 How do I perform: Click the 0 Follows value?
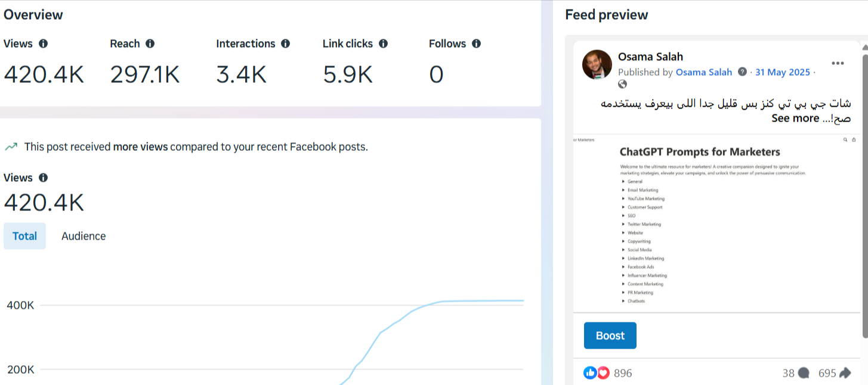click(x=436, y=74)
